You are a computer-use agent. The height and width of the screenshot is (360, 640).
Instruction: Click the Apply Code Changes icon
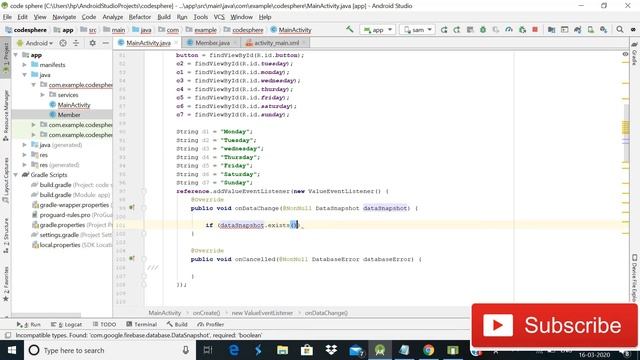point(457,30)
